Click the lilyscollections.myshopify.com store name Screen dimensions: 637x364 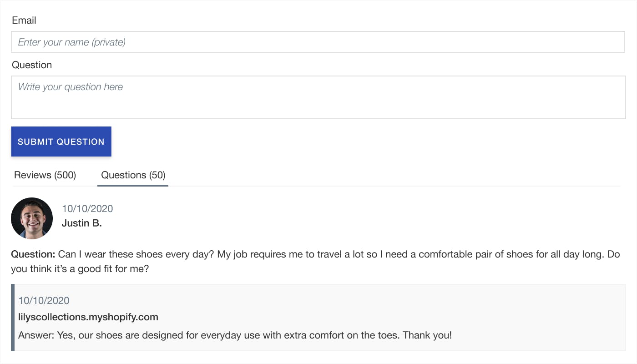tap(88, 317)
